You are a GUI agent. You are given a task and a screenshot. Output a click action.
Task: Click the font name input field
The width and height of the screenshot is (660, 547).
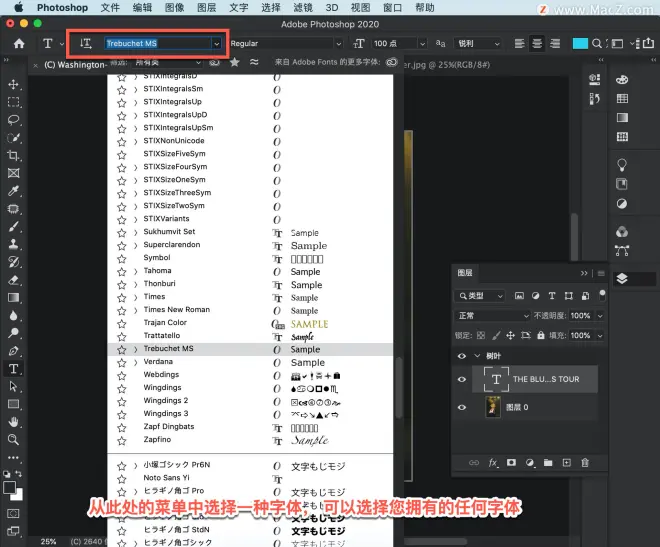158,43
